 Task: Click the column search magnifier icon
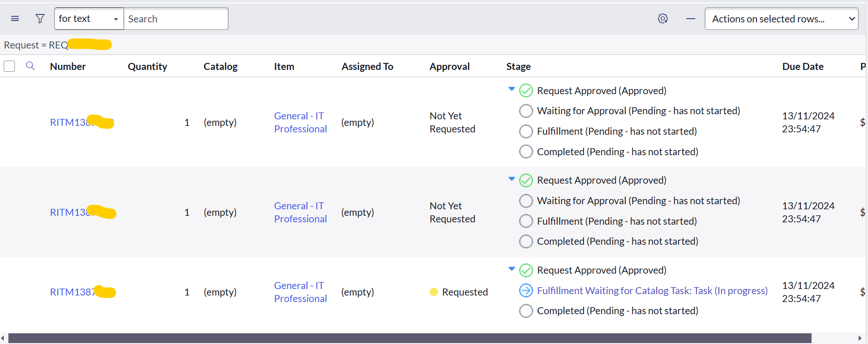tap(30, 66)
